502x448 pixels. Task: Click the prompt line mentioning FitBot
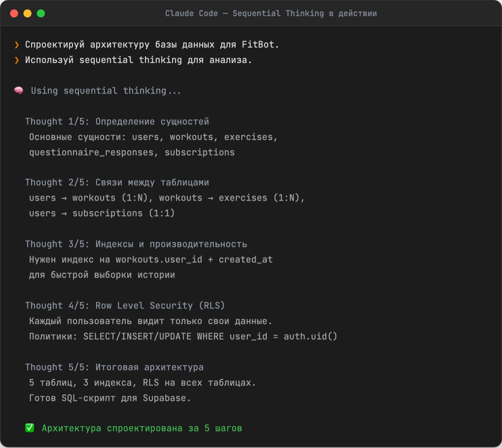[152, 45]
